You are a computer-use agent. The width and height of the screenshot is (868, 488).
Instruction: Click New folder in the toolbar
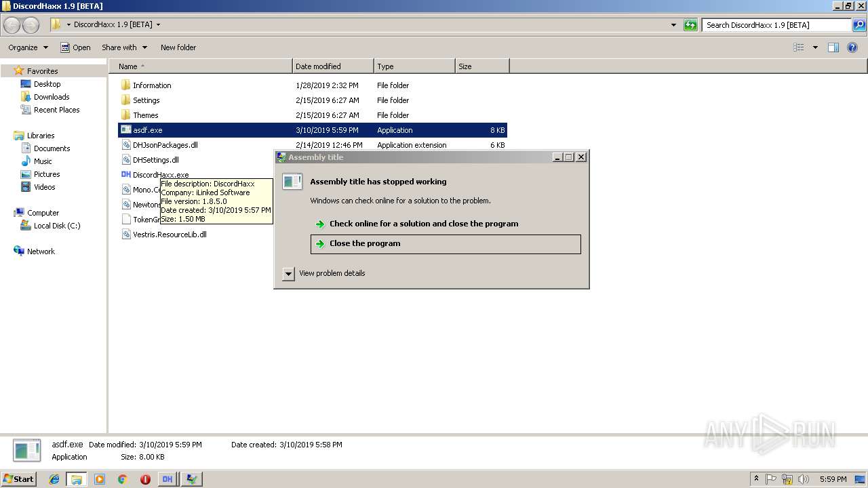pyautogui.click(x=178, y=47)
